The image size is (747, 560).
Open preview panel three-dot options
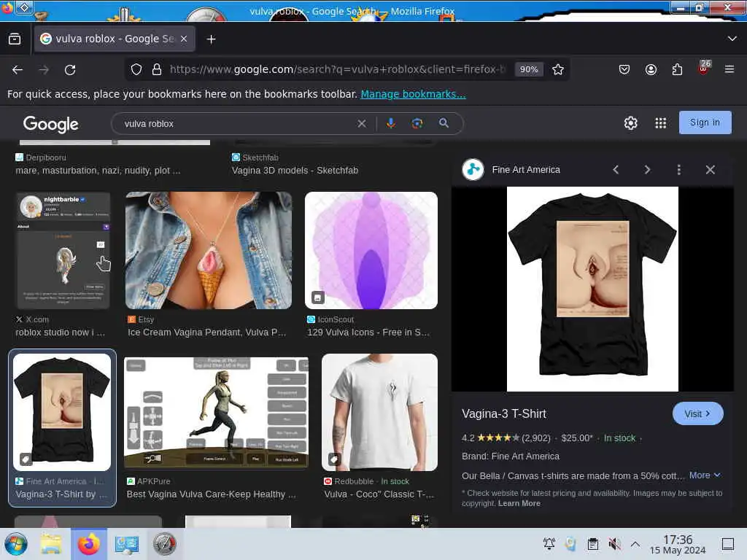coord(679,170)
